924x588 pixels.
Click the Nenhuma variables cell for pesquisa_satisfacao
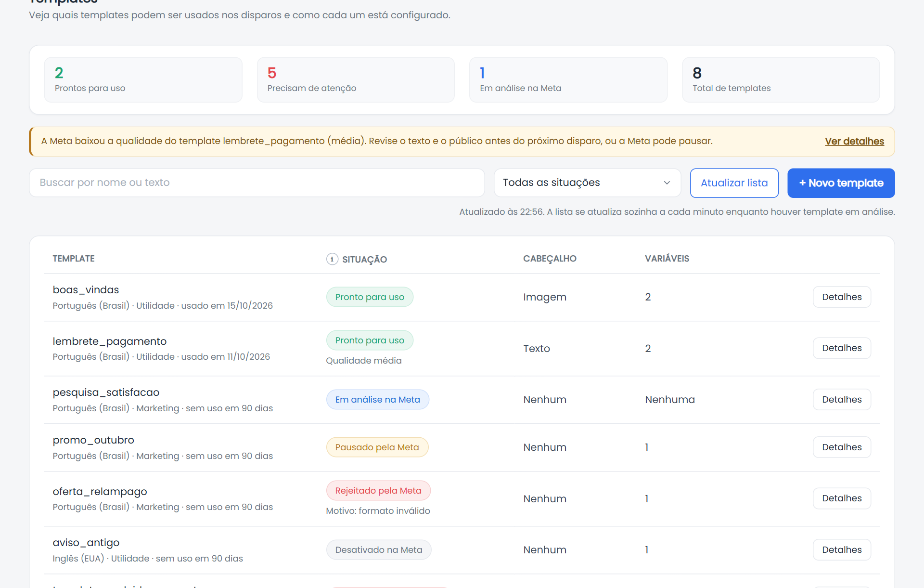(670, 400)
